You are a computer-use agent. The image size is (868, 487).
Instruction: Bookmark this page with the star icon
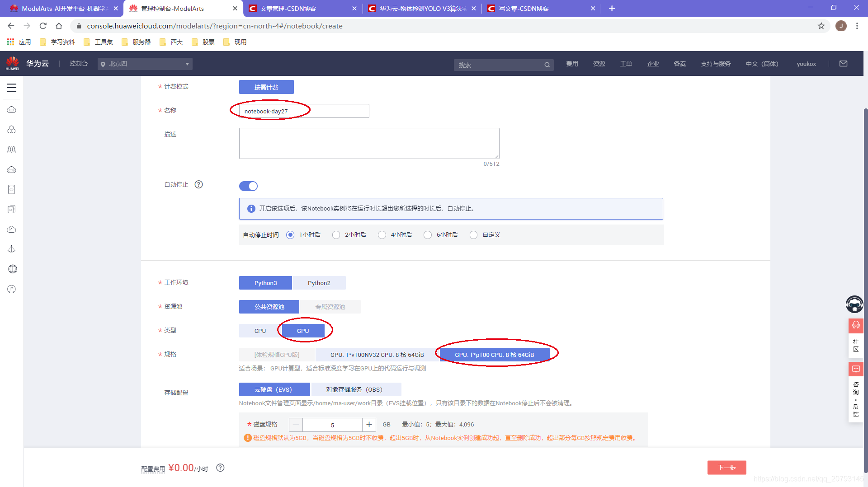click(821, 26)
